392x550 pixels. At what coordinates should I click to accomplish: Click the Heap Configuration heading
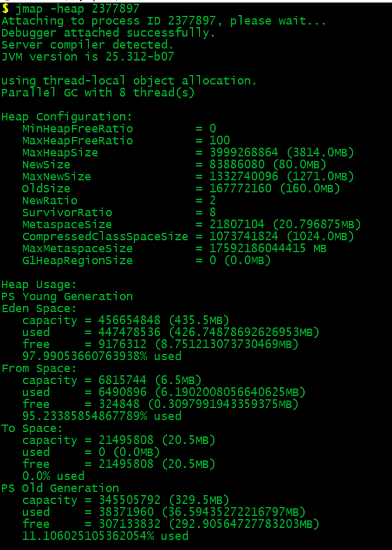click(67, 117)
